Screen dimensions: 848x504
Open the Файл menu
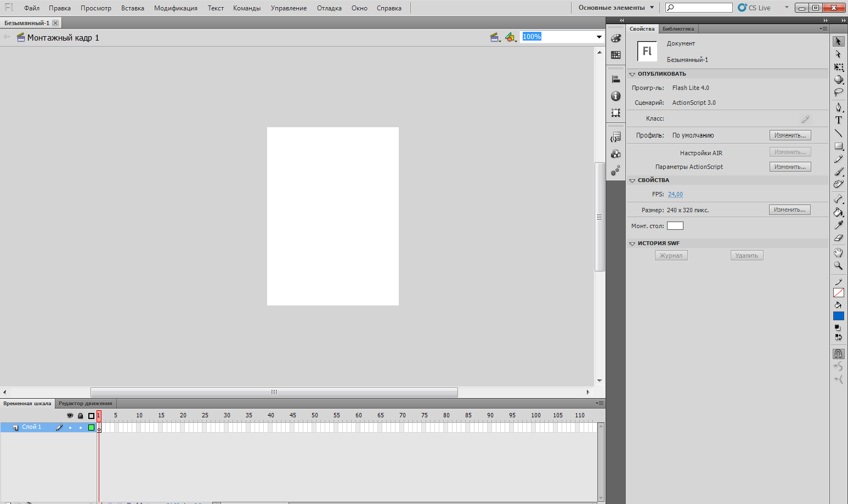[x=32, y=8]
